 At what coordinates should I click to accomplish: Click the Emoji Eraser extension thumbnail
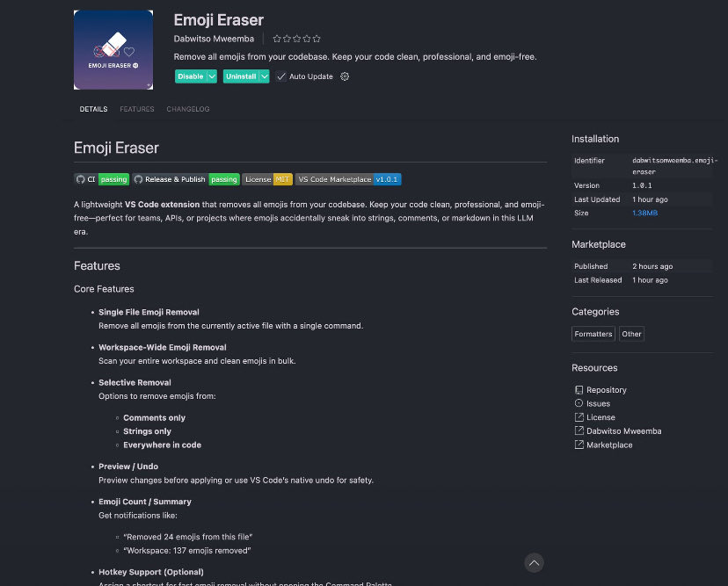coord(113,49)
